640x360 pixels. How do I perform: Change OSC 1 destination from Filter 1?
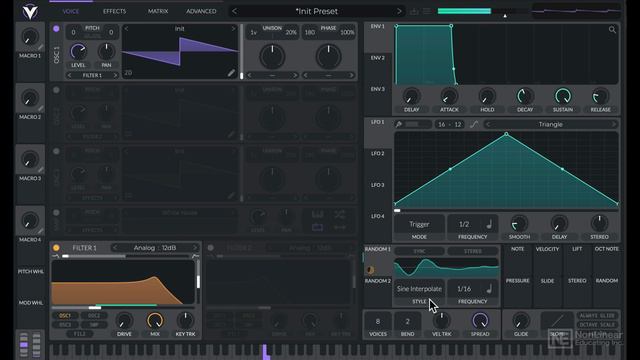pyautogui.click(x=92, y=76)
